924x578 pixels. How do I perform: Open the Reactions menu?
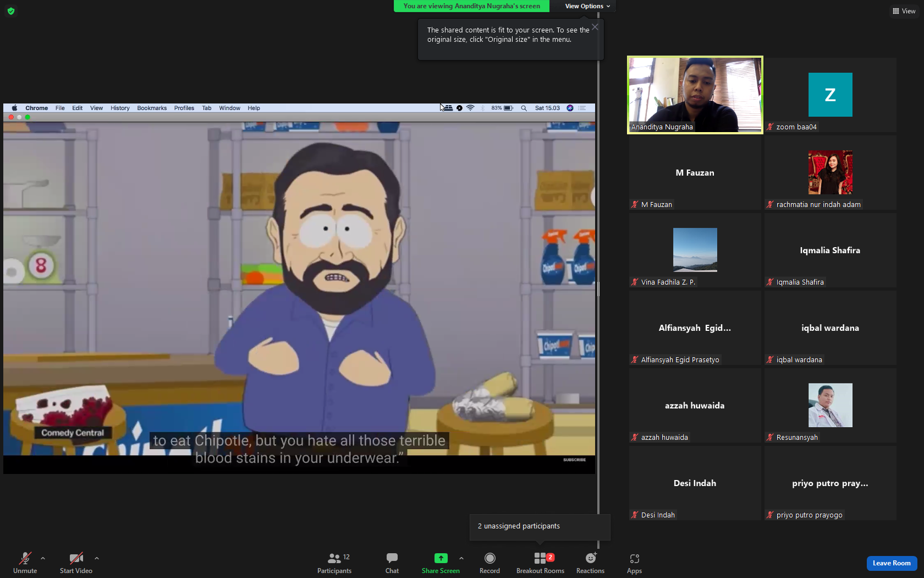[590, 563]
